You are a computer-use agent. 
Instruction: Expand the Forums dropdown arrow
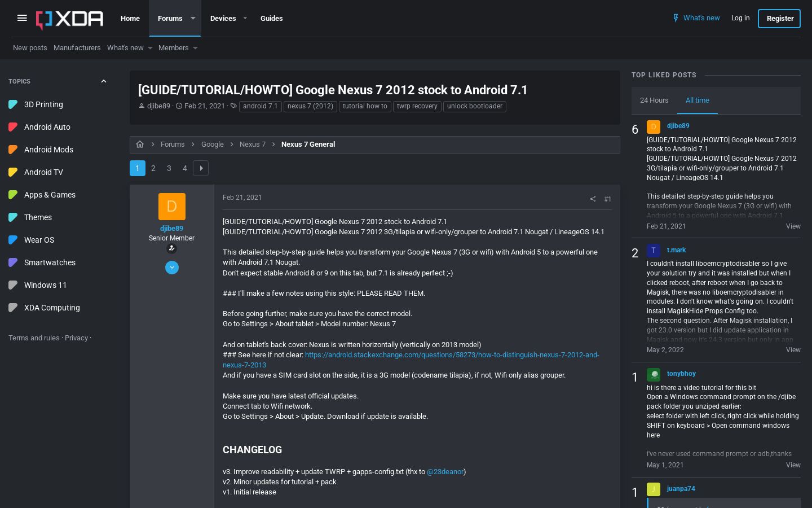pos(193,18)
